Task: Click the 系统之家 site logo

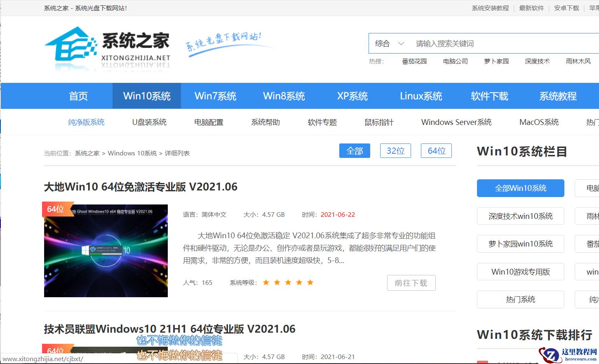Action: click(107, 45)
